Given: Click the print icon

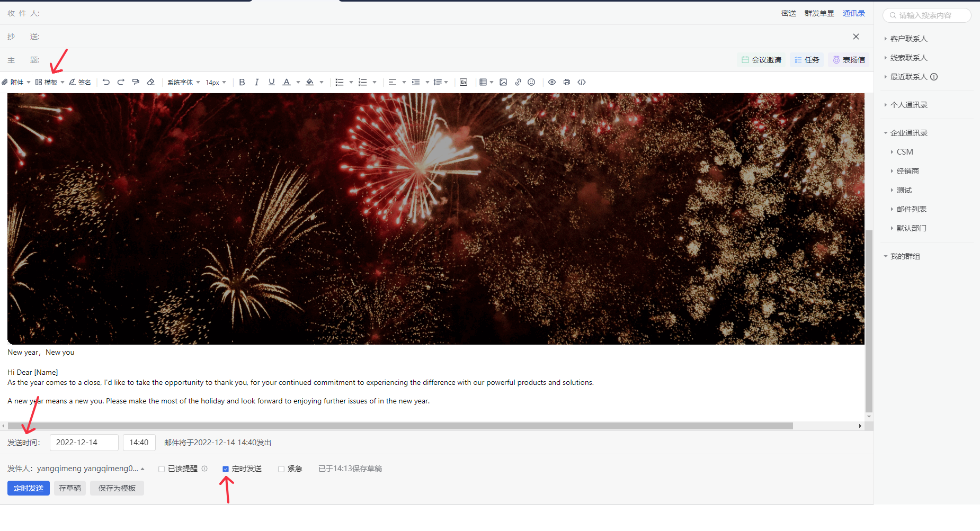Looking at the screenshot, I should [567, 82].
